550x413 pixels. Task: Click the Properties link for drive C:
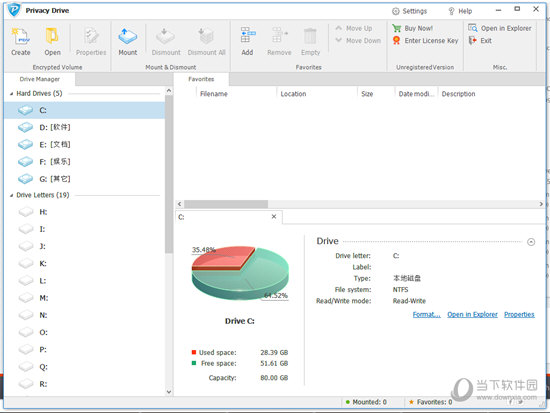[x=519, y=314]
